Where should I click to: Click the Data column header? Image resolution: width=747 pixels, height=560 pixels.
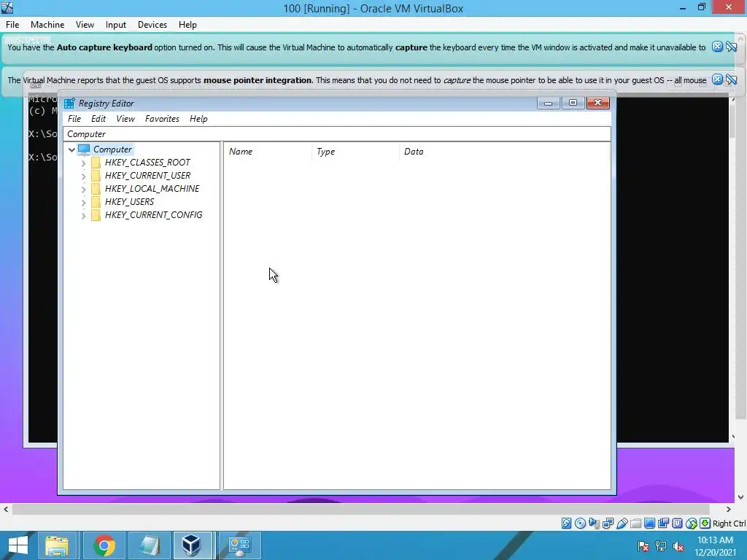[x=504, y=152]
